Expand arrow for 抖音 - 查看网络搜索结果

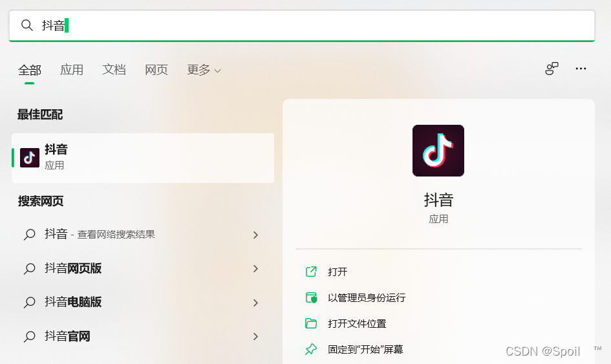tap(255, 235)
